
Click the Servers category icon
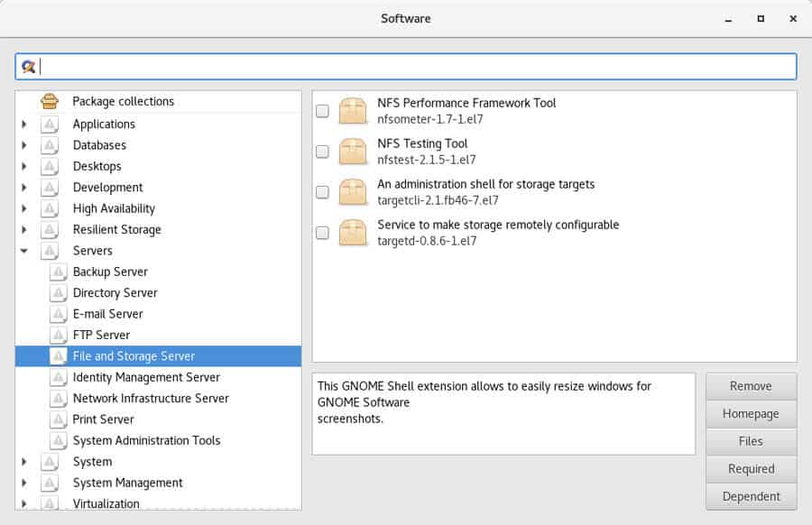[x=50, y=251]
